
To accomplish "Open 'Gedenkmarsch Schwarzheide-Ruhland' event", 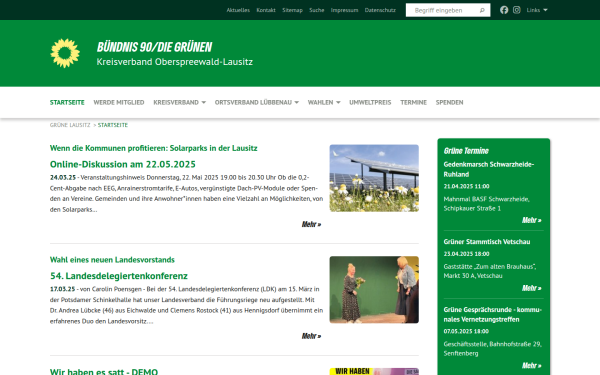I will point(489,169).
